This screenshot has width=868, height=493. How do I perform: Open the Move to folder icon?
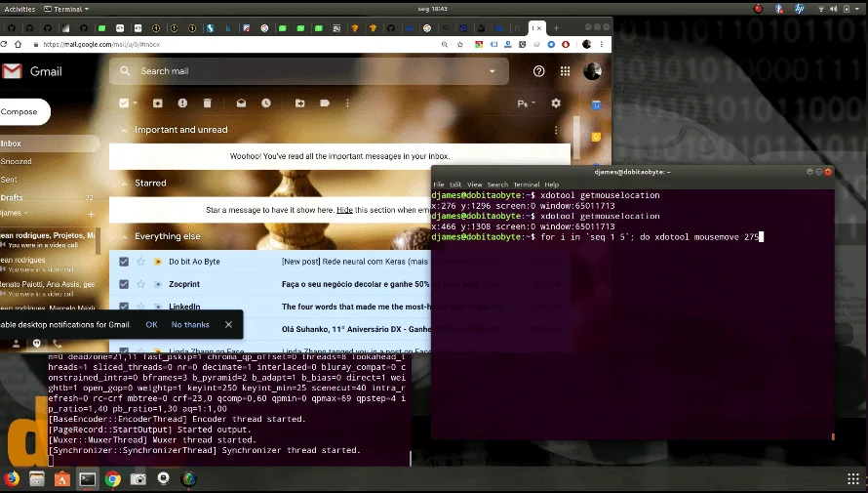[300, 103]
